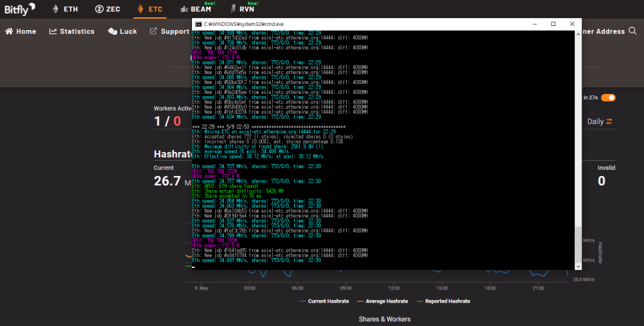Click the 20.0 MH/s axis label
Screen dimensions: 644x326
click(583, 279)
